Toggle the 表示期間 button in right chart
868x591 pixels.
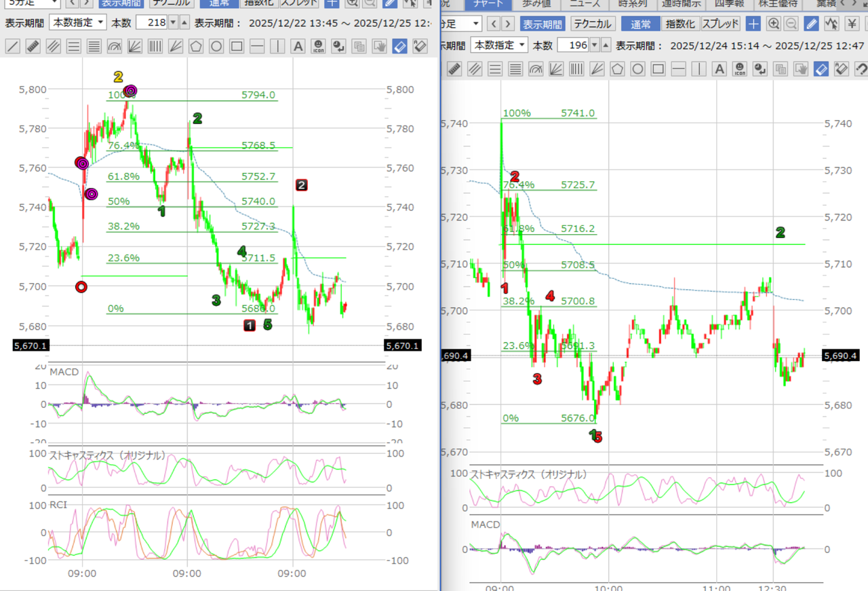click(542, 24)
